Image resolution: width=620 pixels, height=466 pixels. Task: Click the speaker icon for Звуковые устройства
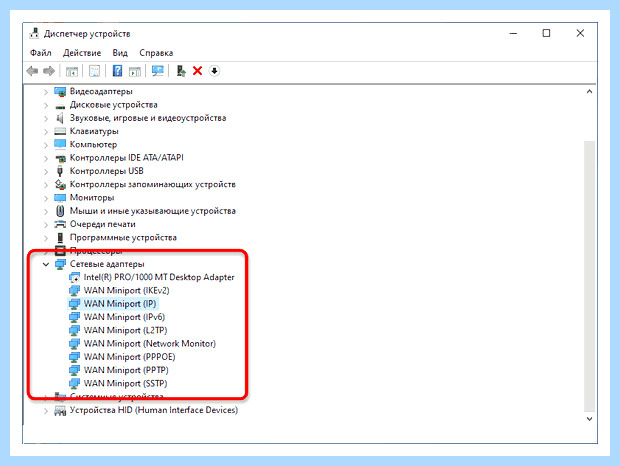(60, 118)
